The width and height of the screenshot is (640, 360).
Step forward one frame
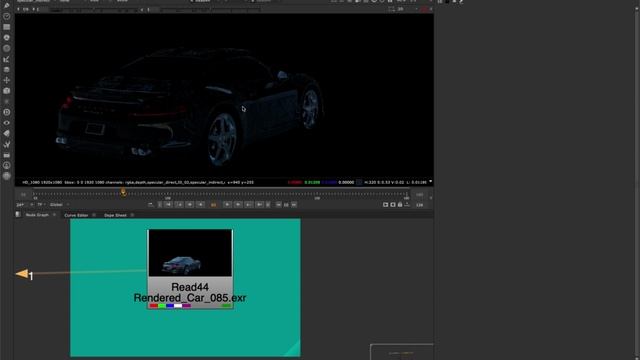click(238, 204)
